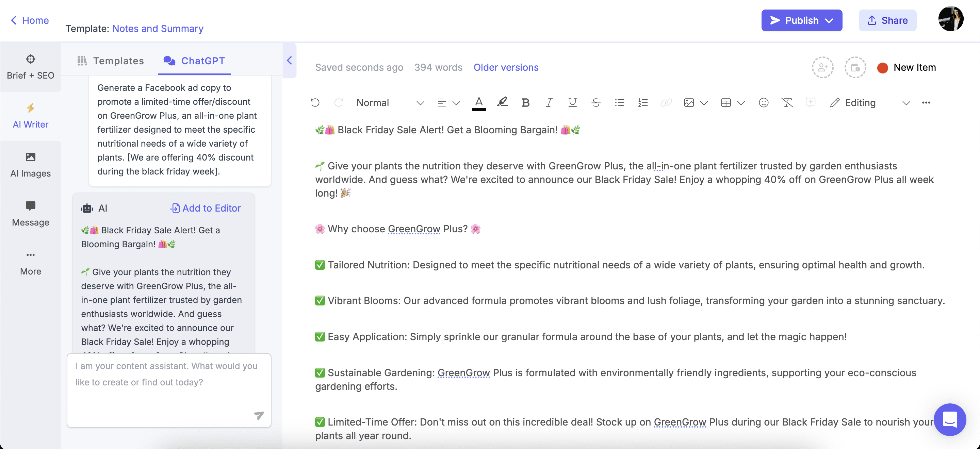The image size is (980, 449).
Task: Open More sidebar item
Action: (30, 263)
